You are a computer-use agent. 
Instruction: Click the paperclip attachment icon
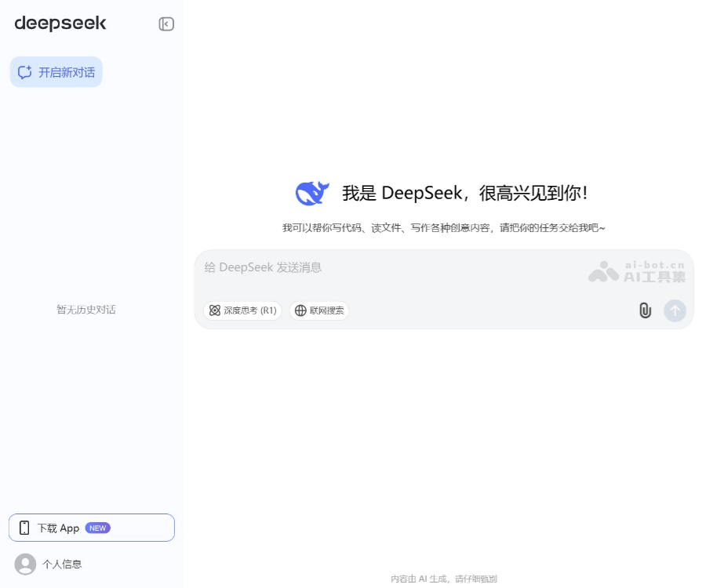point(645,310)
